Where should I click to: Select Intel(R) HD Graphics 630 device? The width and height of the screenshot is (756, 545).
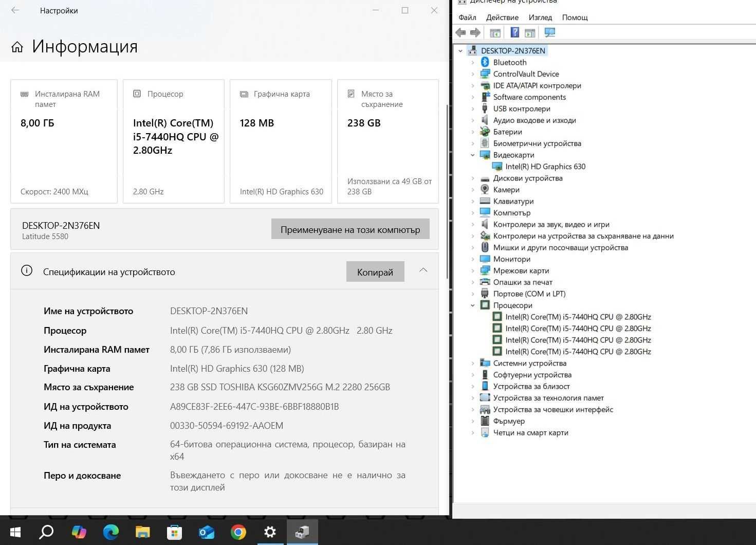click(x=545, y=167)
